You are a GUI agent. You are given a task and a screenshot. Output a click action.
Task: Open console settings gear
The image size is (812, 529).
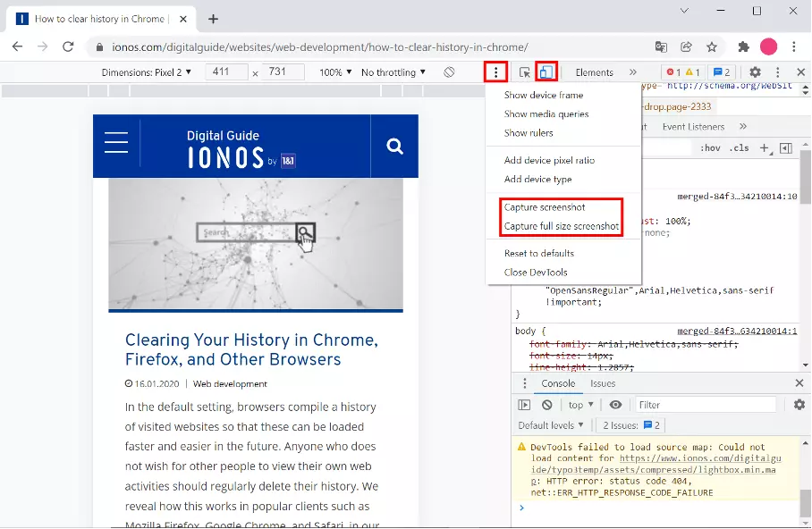(799, 405)
